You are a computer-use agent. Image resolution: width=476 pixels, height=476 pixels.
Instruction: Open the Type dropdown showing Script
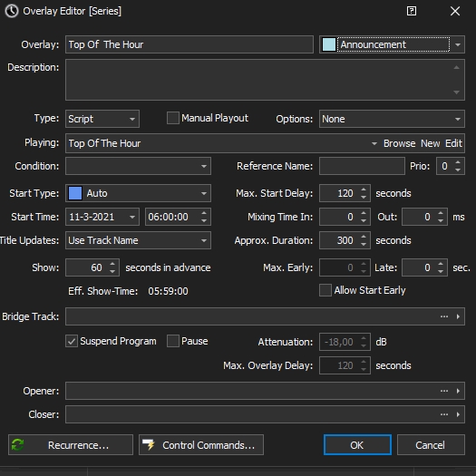102,119
